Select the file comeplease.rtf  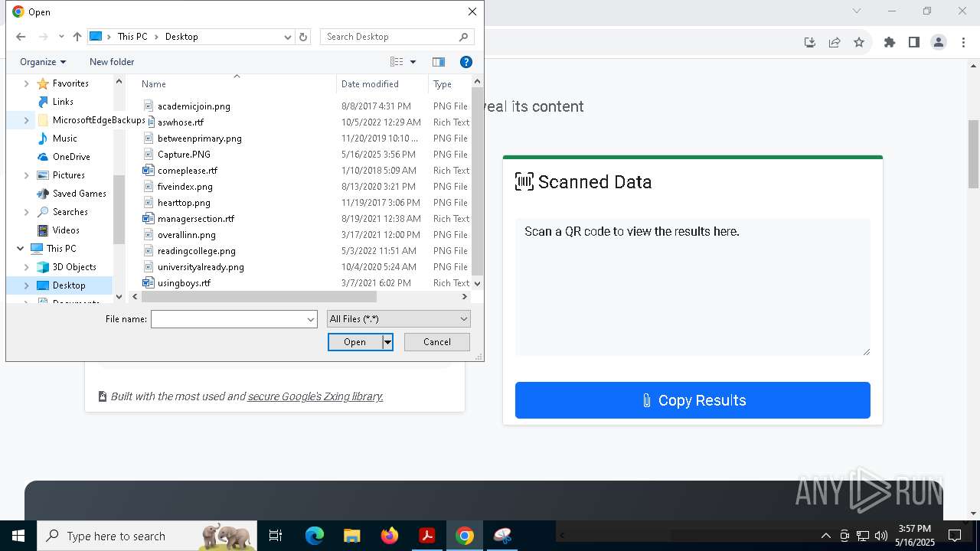188,171
